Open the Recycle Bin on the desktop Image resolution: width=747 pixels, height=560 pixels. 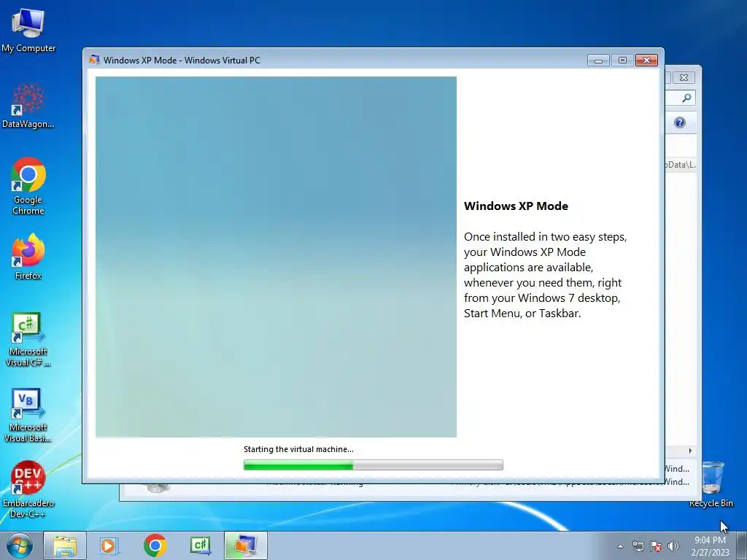click(x=711, y=484)
